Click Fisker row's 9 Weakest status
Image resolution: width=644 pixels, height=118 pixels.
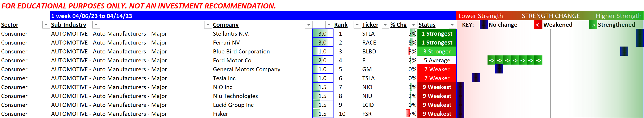(437, 114)
